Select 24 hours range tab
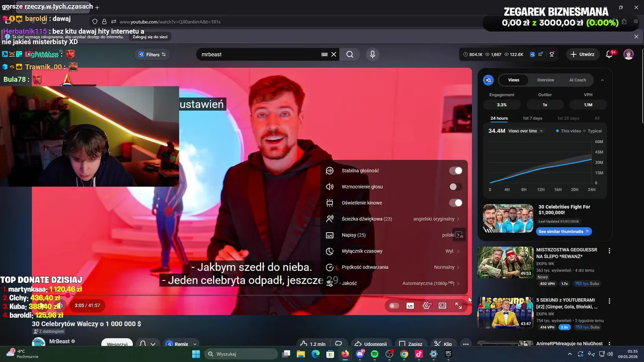Screen dimensions: 644x362 (499, 118)
